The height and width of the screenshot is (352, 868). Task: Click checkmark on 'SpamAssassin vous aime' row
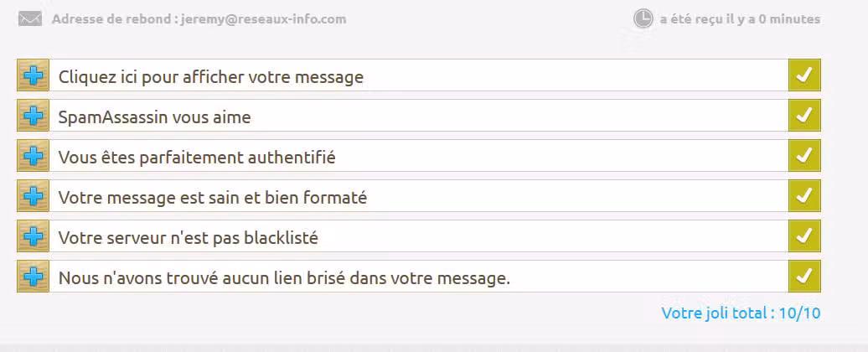[804, 116]
